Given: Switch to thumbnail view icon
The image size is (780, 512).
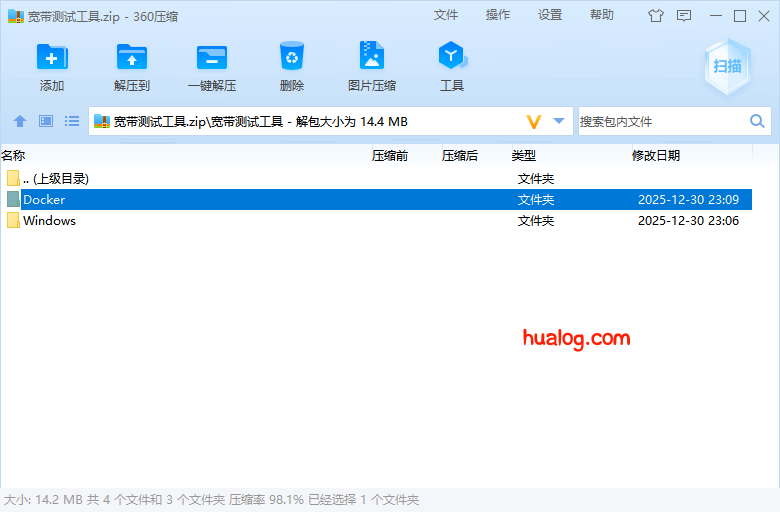Looking at the screenshot, I should [46, 121].
